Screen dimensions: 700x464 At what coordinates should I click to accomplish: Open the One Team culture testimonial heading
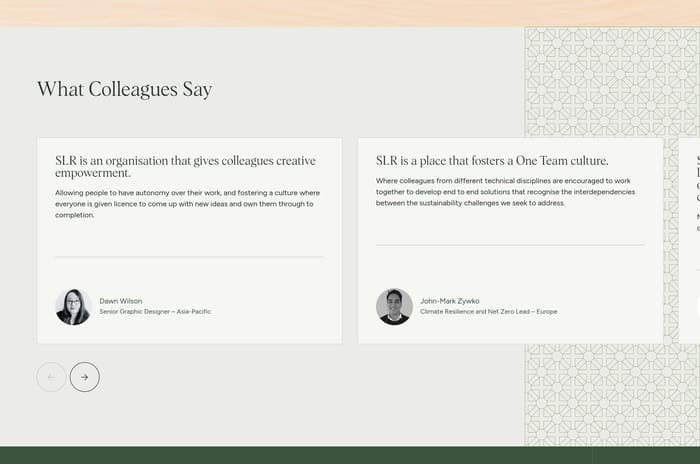coord(492,160)
